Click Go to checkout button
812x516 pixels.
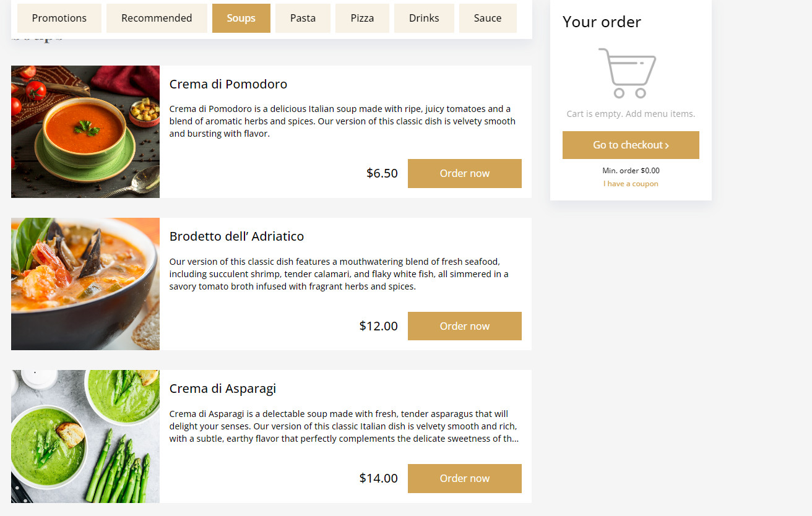[x=631, y=145]
